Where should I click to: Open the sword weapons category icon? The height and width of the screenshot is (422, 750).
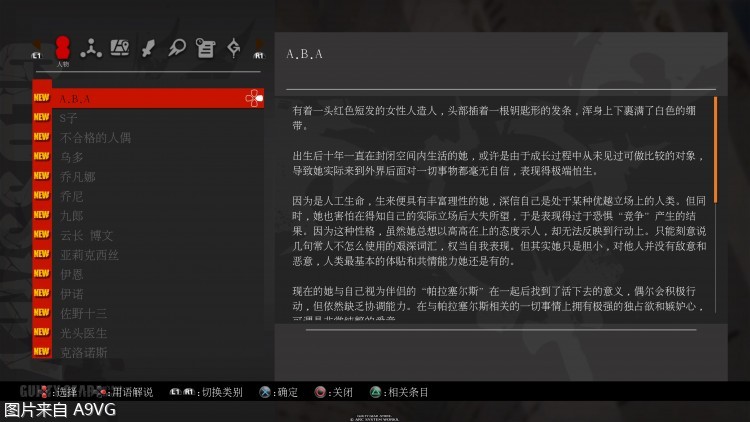[x=148, y=49]
